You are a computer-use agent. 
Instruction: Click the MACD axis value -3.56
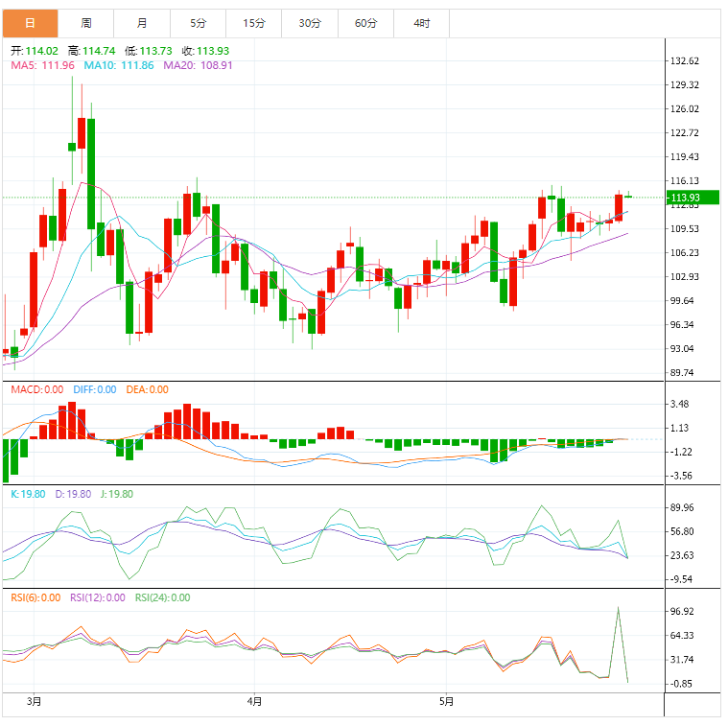click(681, 476)
